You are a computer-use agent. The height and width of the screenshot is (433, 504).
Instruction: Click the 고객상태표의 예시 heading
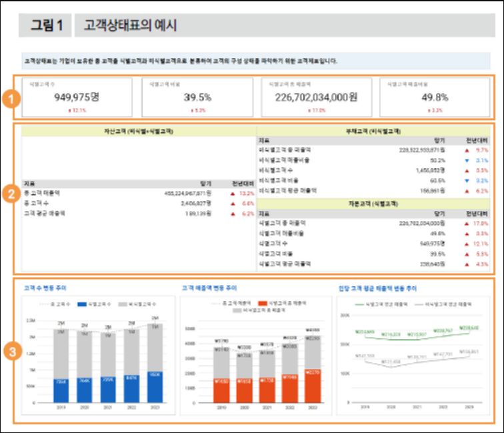click(131, 25)
